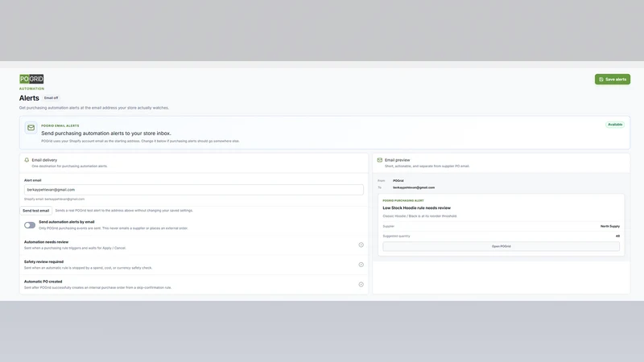Click the recipient email in the preview To line
This screenshot has height=362, width=644.
pos(414,187)
